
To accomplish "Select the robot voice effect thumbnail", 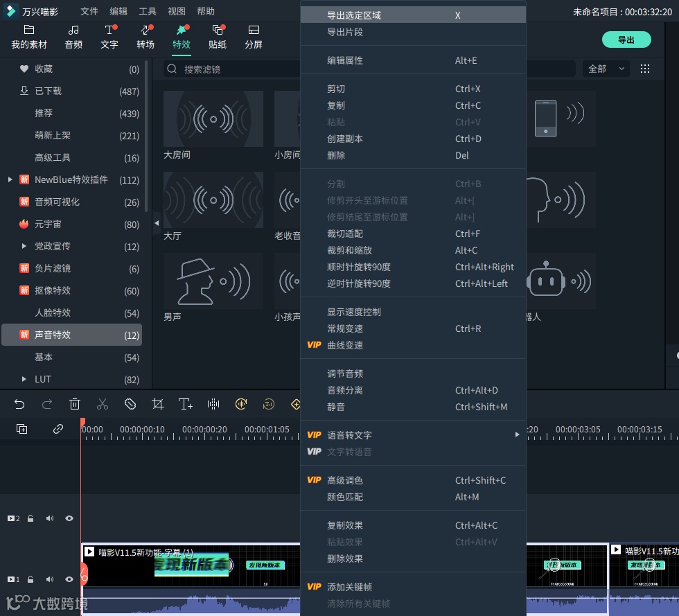I will (561, 281).
